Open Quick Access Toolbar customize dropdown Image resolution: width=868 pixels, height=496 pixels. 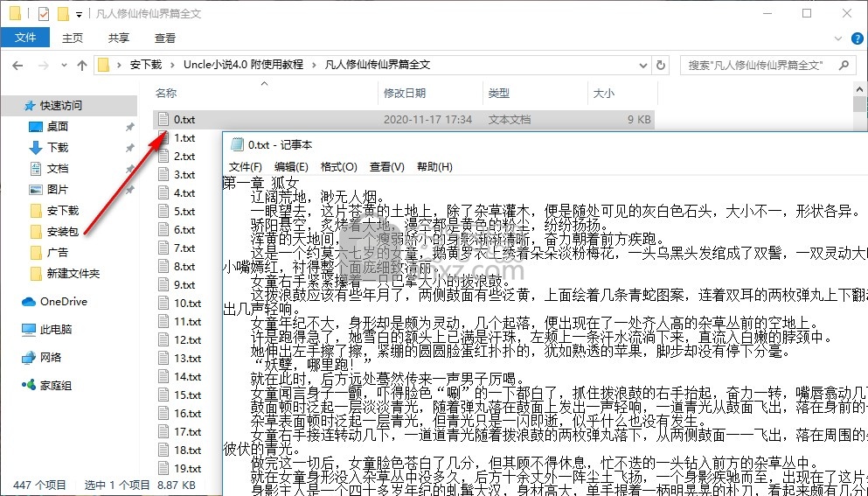click(80, 14)
